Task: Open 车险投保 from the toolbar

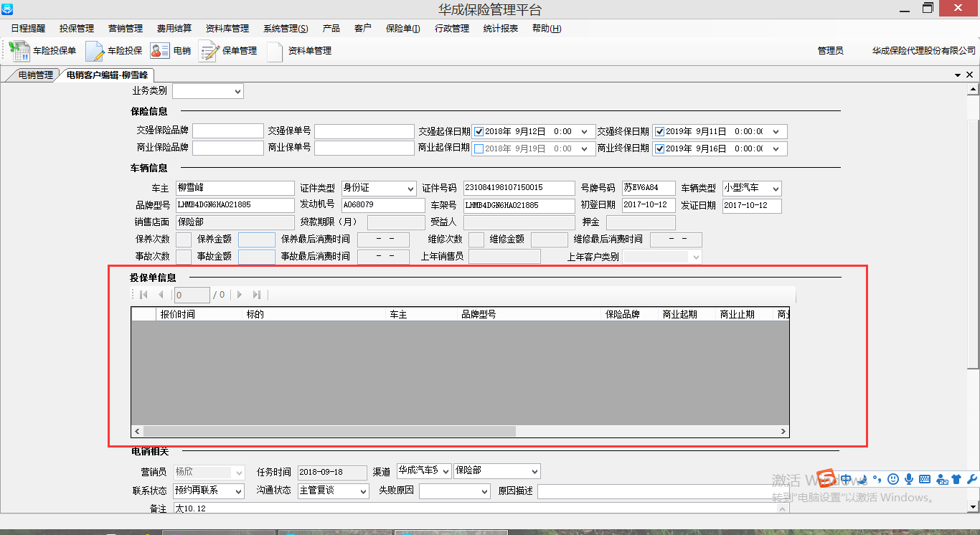Action: point(95,51)
